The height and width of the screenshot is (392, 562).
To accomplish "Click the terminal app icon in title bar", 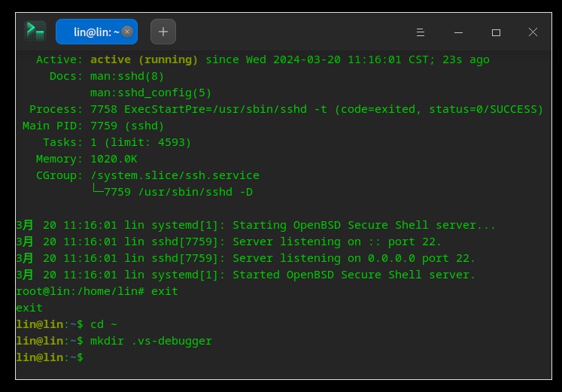I will 35,31.
